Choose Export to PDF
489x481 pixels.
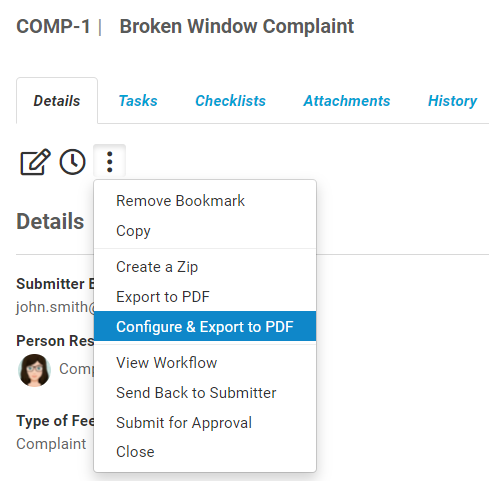[x=205, y=297]
